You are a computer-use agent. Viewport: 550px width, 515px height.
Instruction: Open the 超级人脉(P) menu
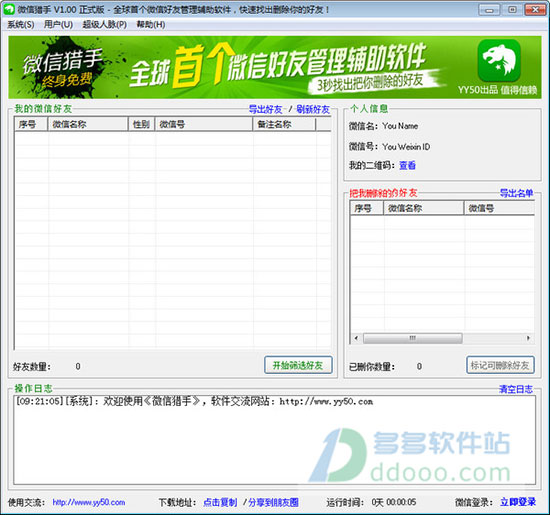[105, 25]
